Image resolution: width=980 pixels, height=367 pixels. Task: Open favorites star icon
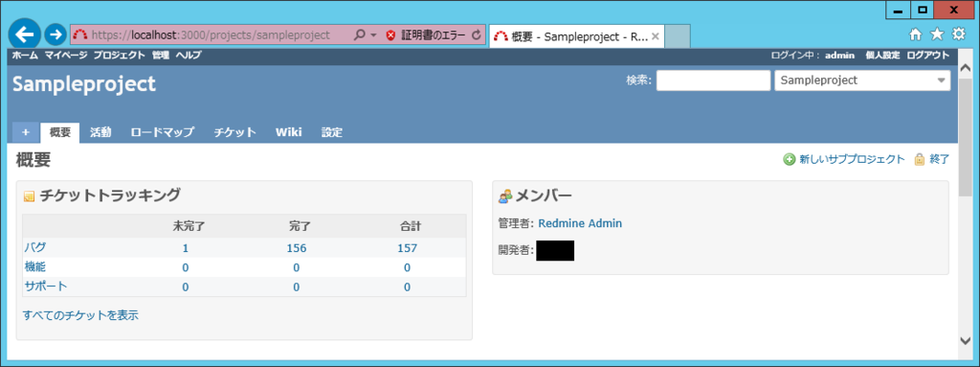[x=937, y=34]
